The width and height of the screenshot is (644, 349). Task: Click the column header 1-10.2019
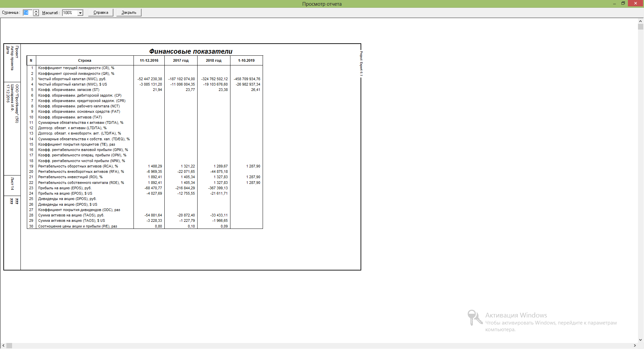coord(246,60)
